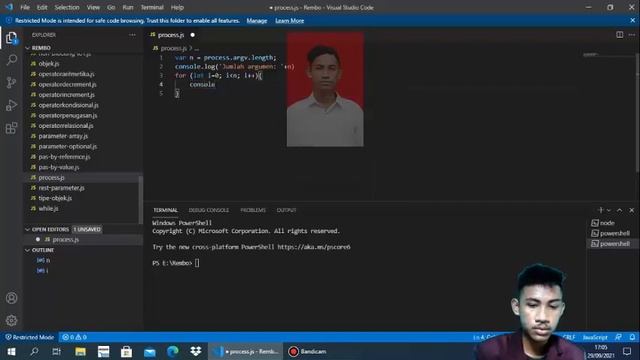Open the Extensions view
The height and width of the screenshot is (360, 640).
[11, 128]
